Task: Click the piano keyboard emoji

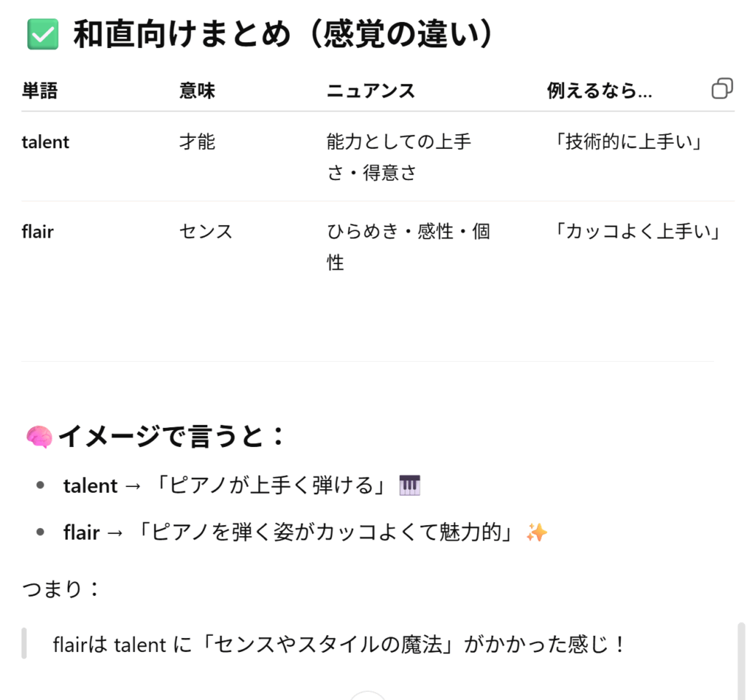Action: (410, 485)
